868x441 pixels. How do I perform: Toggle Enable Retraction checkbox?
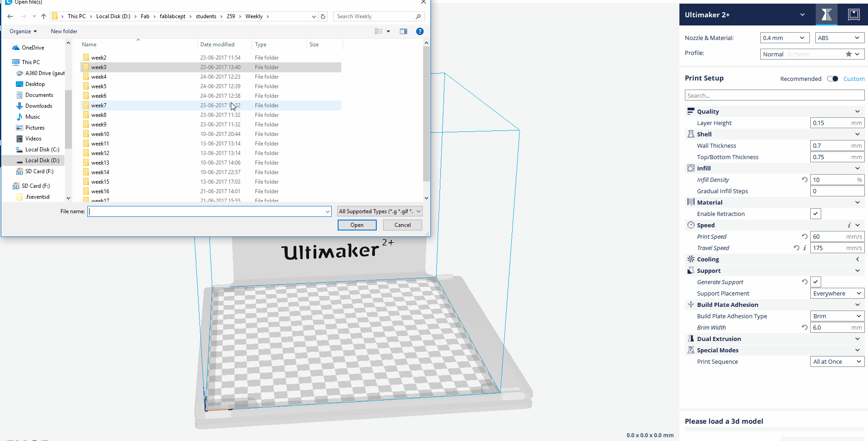point(816,214)
